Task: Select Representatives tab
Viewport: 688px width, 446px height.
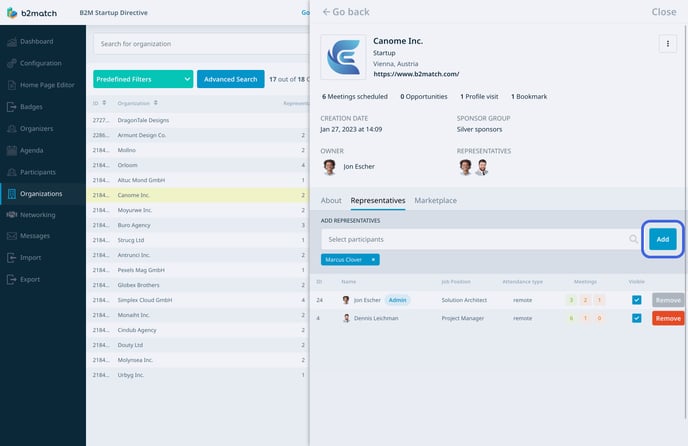Action: [378, 201]
